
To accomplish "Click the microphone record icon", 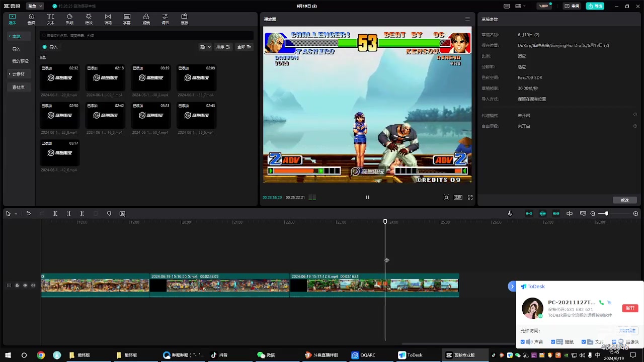I will click(510, 214).
